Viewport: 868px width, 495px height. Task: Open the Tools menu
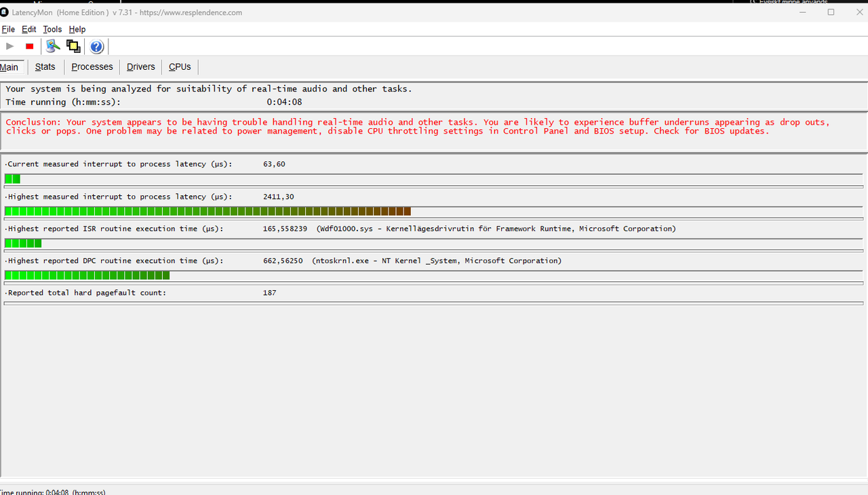pos(52,29)
